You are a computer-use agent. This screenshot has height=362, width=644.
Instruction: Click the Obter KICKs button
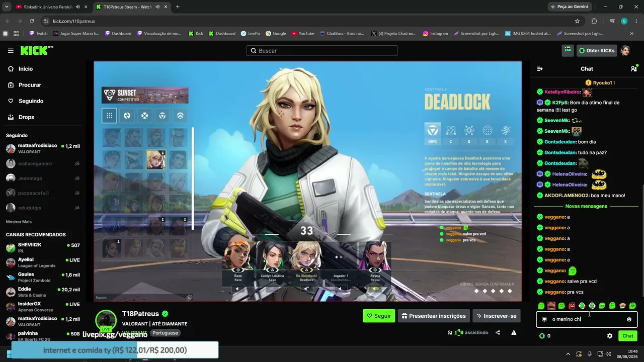click(x=597, y=50)
